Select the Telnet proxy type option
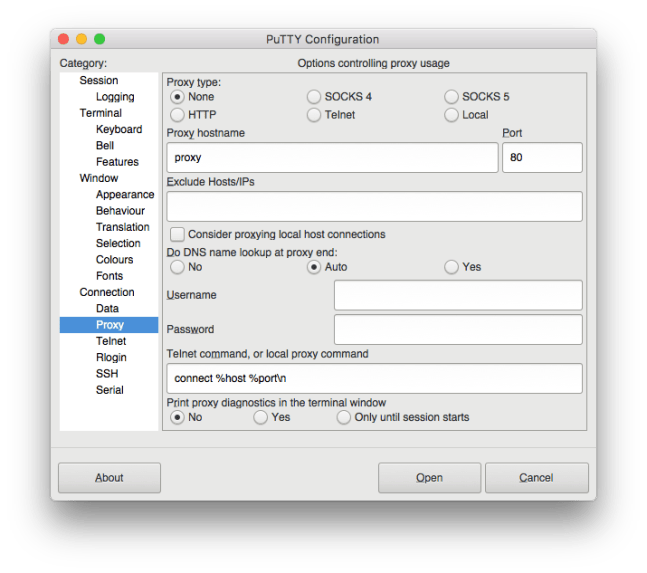Viewport: 647px width, 573px height. 314,115
